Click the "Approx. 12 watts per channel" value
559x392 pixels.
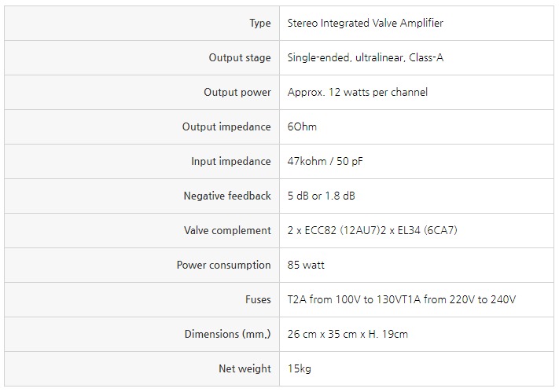(358, 93)
